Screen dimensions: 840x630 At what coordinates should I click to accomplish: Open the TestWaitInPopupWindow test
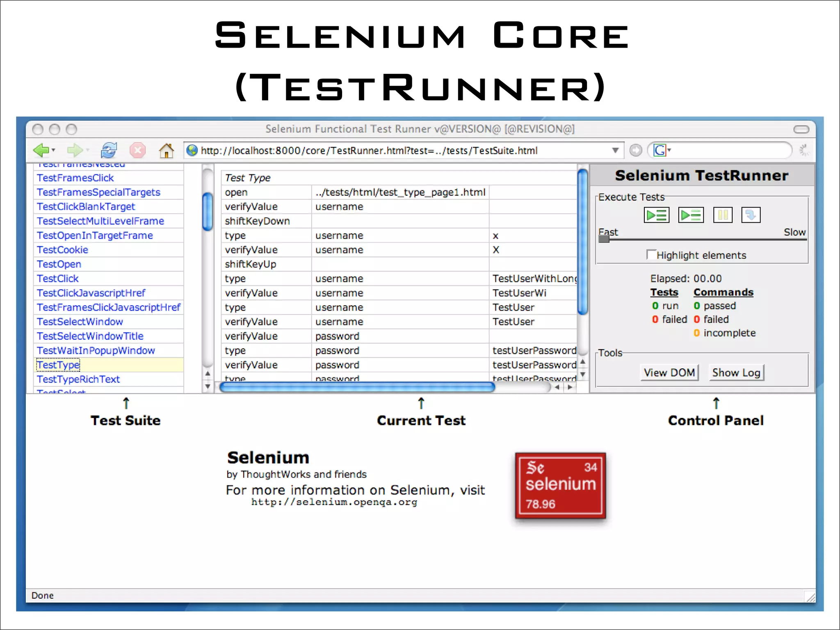pyautogui.click(x=96, y=350)
